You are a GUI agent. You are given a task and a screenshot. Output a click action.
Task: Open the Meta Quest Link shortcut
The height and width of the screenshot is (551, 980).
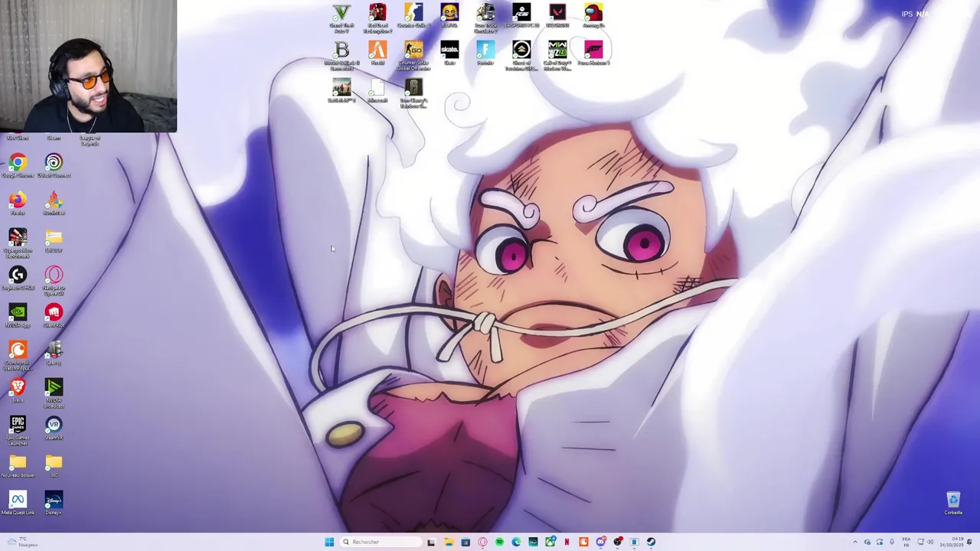pos(18,503)
